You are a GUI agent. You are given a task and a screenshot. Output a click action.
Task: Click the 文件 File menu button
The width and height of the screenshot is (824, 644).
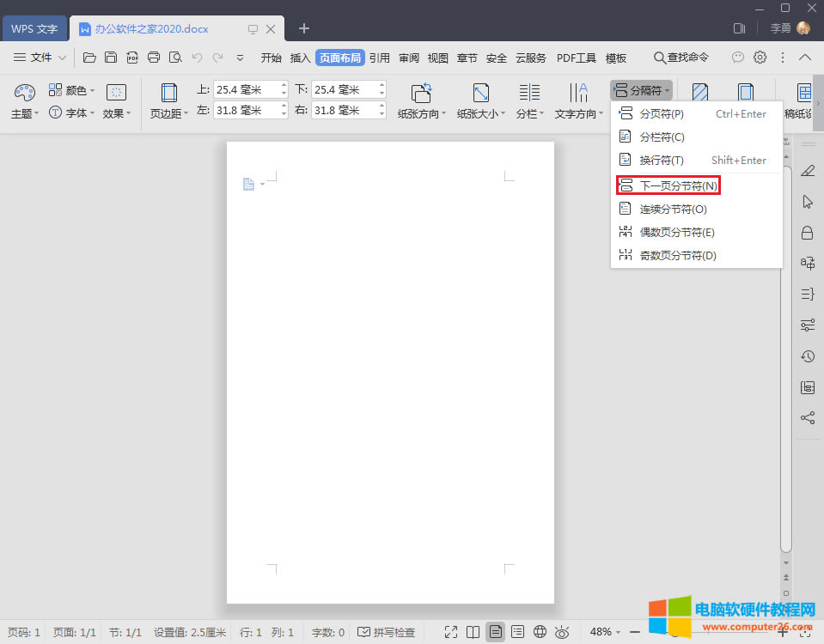coord(40,58)
